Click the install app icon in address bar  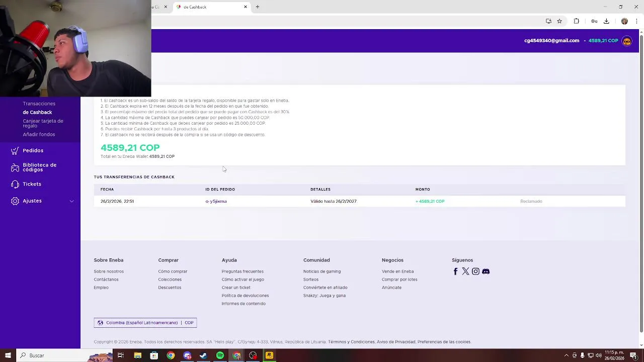coord(548,21)
